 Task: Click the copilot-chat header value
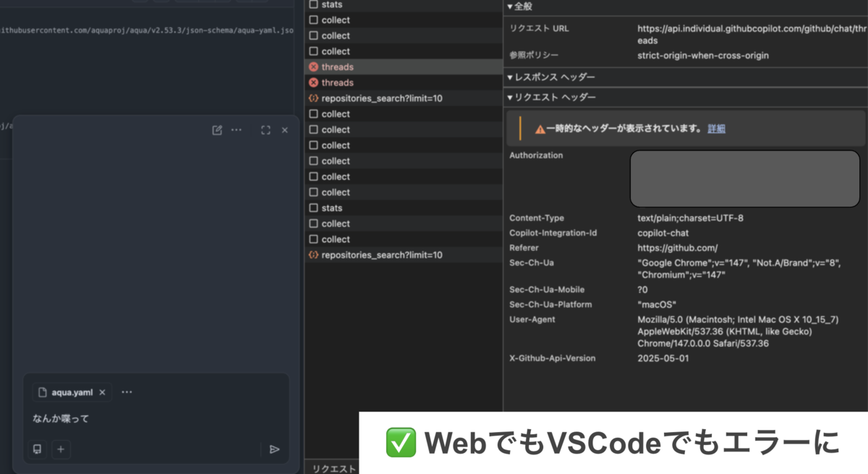(x=663, y=233)
